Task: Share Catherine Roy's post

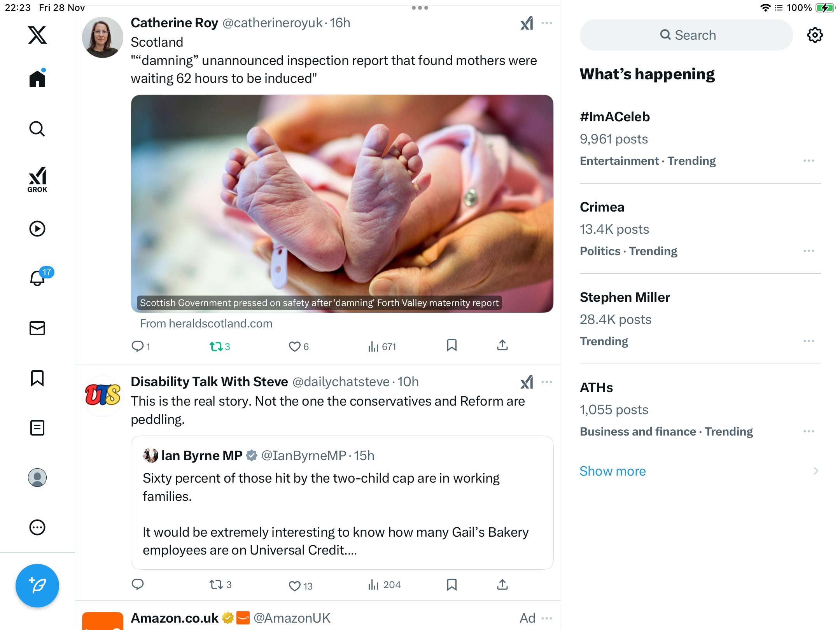Action: click(502, 345)
